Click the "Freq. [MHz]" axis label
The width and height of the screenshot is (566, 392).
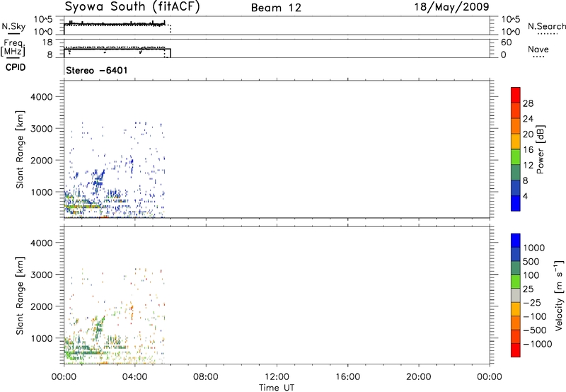[13, 48]
